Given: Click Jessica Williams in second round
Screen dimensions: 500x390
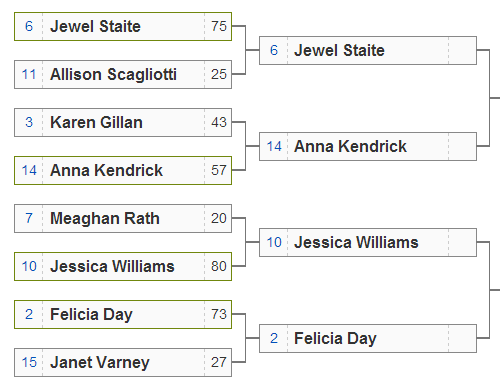Looking at the screenshot, I should (x=368, y=242).
